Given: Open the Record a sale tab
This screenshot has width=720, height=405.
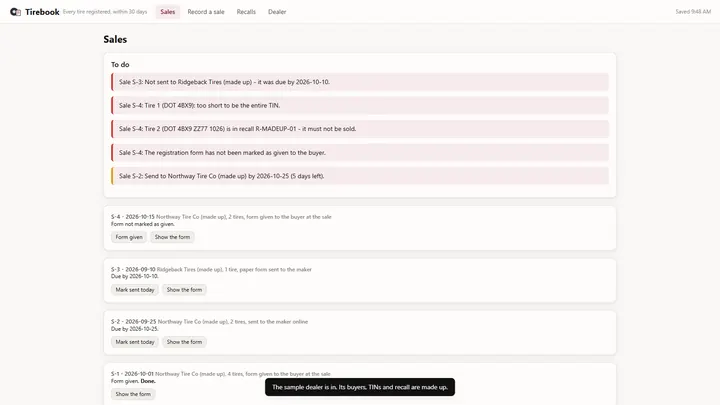Looking at the screenshot, I should [206, 12].
